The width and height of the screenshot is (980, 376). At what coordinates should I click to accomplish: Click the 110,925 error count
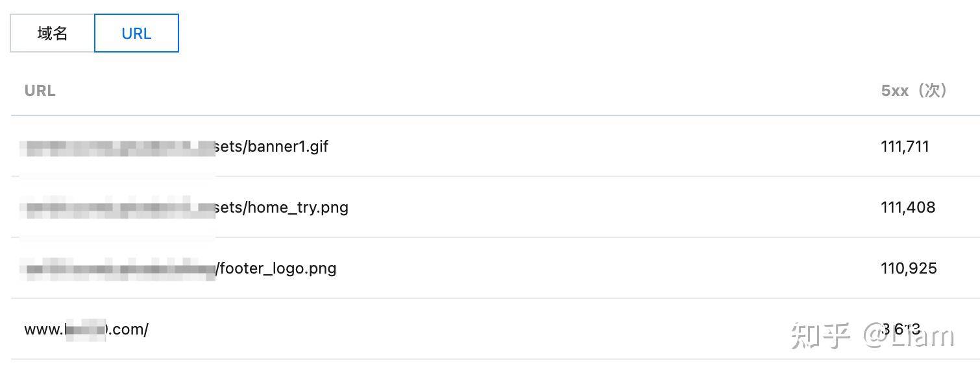pos(909,268)
